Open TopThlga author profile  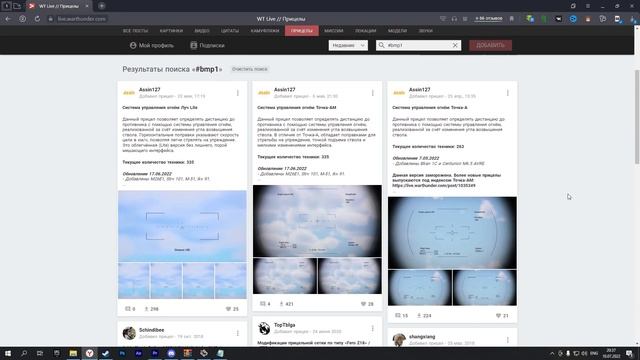pyautogui.click(x=284, y=325)
